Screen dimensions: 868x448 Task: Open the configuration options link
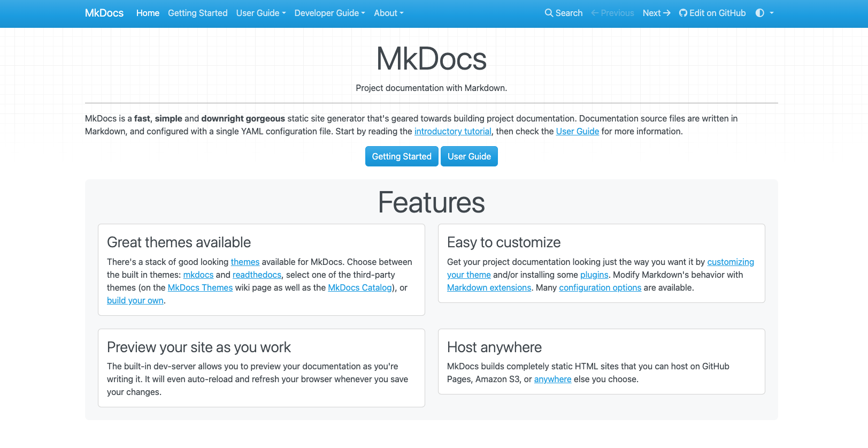[600, 287]
